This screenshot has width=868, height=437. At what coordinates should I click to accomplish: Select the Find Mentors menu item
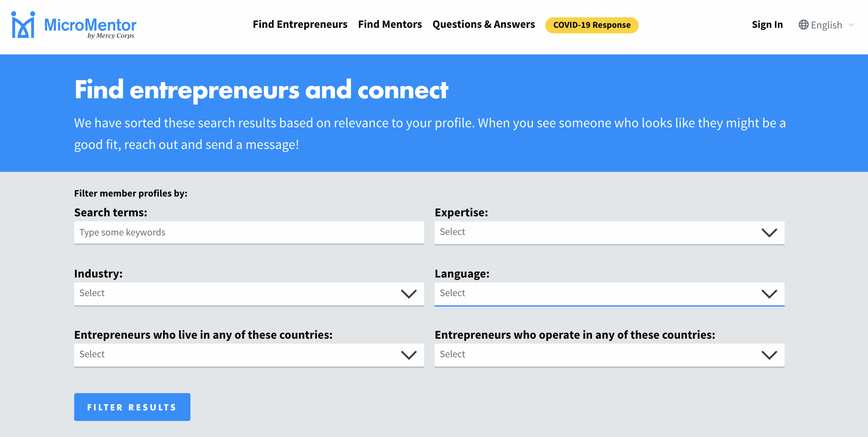click(390, 24)
